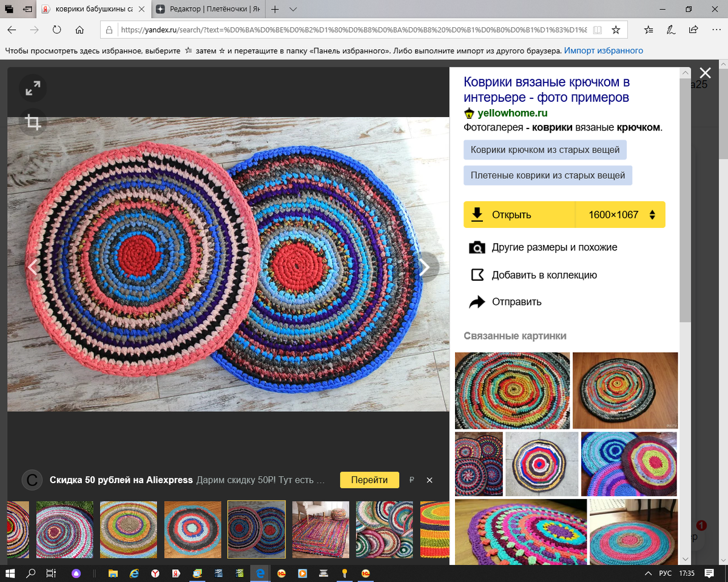This screenshot has height=582, width=728.
Task: Visit the yellowhome.ru source site
Action: pyautogui.click(x=513, y=113)
